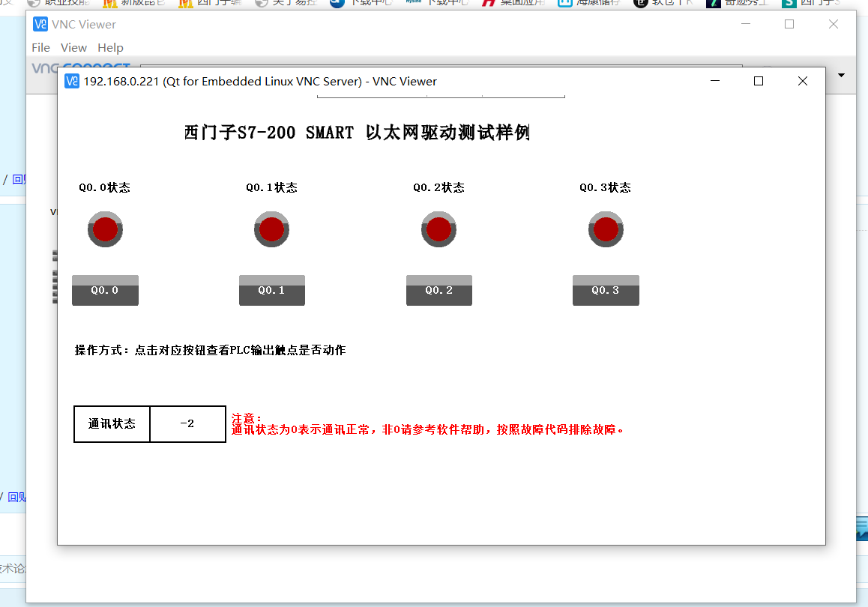
Task: Click the Q0.3 status indicator lamp
Action: 606,229
